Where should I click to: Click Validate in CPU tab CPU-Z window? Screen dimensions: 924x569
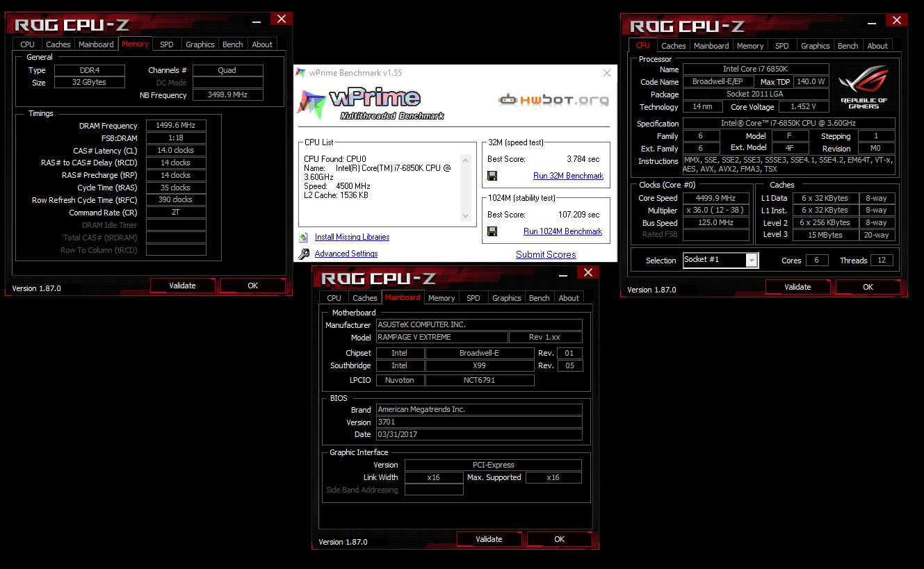(x=797, y=287)
